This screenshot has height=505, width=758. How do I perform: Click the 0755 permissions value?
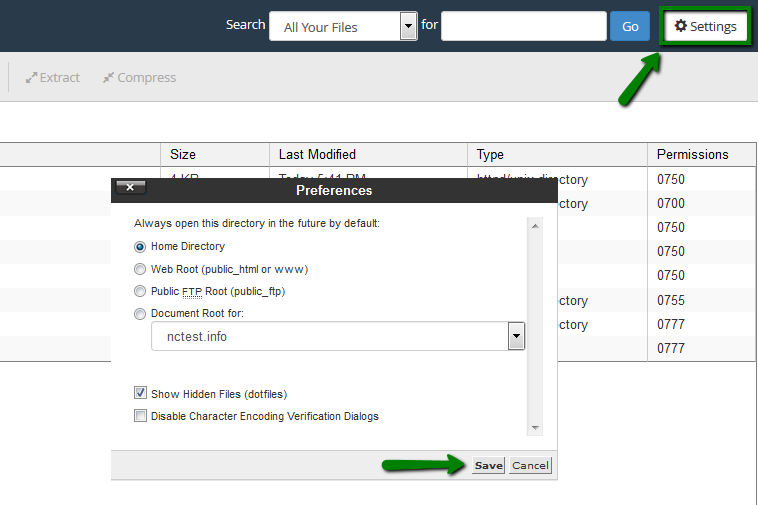click(x=671, y=300)
